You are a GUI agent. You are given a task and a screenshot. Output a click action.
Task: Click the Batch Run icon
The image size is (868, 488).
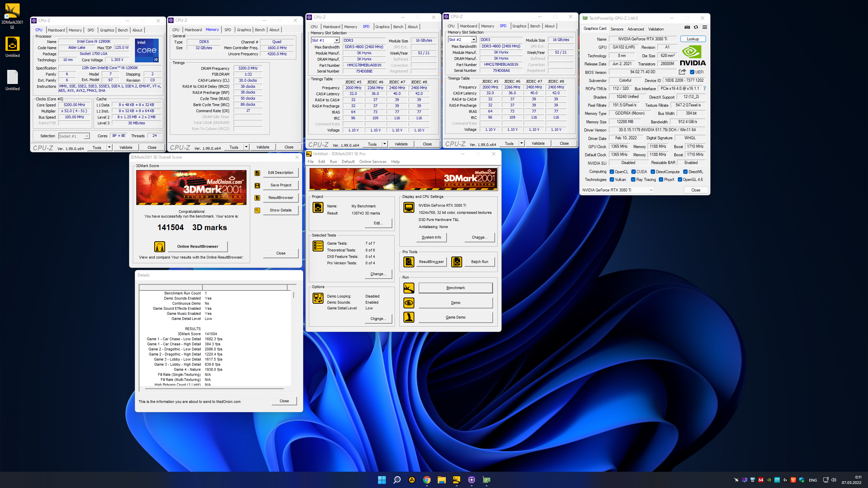pyautogui.click(x=457, y=262)
